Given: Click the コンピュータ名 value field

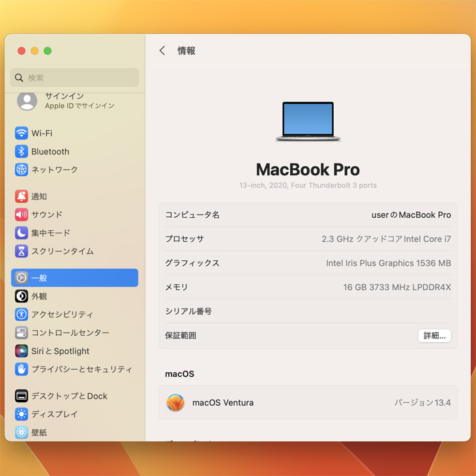Looking at the screenshot, I should point(411,215).
